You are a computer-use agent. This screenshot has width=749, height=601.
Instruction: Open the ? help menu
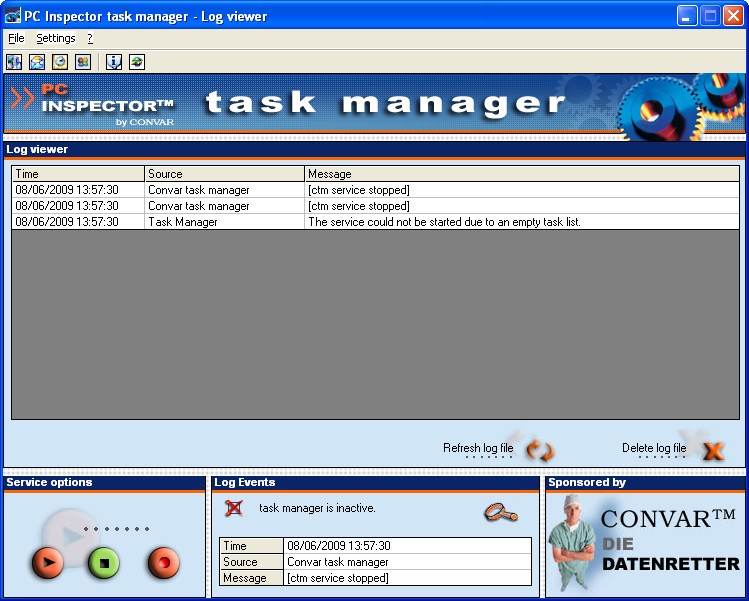pyautogui.click(x=90, y=38)
